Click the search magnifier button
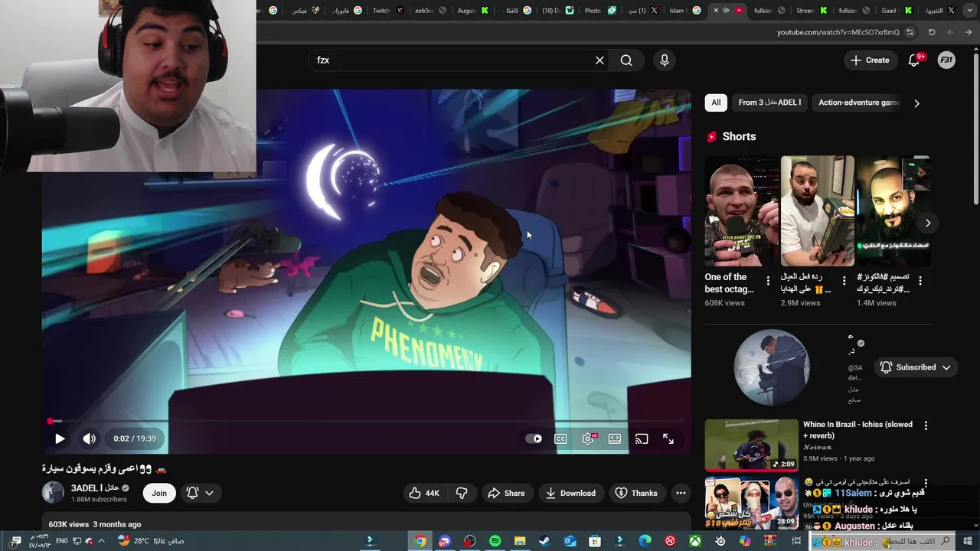This screenshot has width=980, height=551. (626, 60)
